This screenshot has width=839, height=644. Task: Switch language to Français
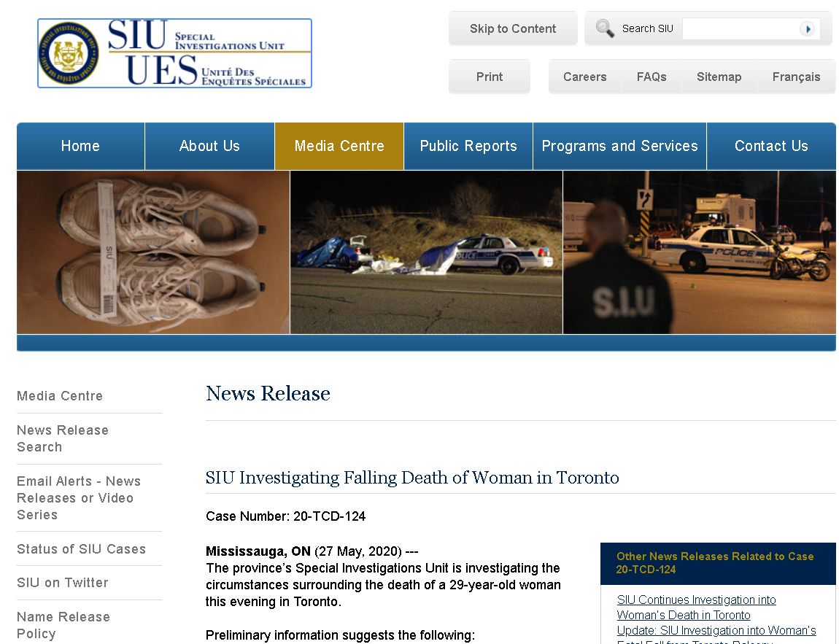pyautogui.click(x=796, y=77)
